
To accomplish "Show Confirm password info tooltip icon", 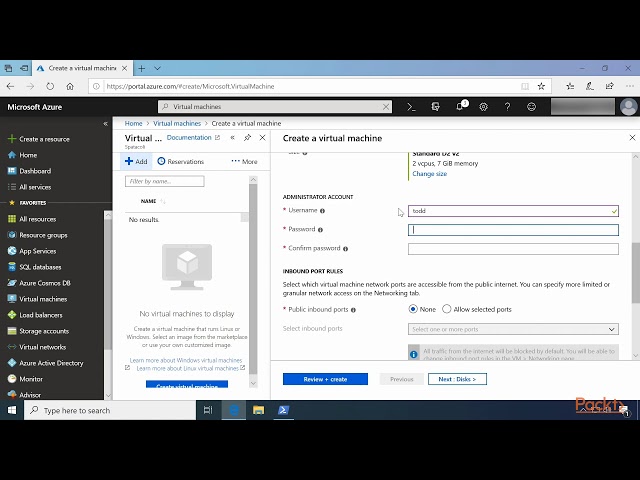I will click(345, 249).
